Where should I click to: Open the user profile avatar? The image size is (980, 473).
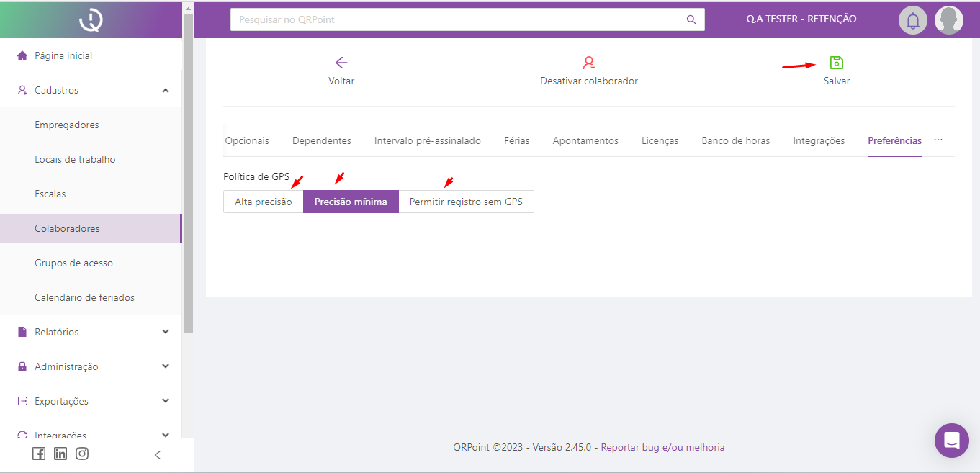tap(948, 20)
